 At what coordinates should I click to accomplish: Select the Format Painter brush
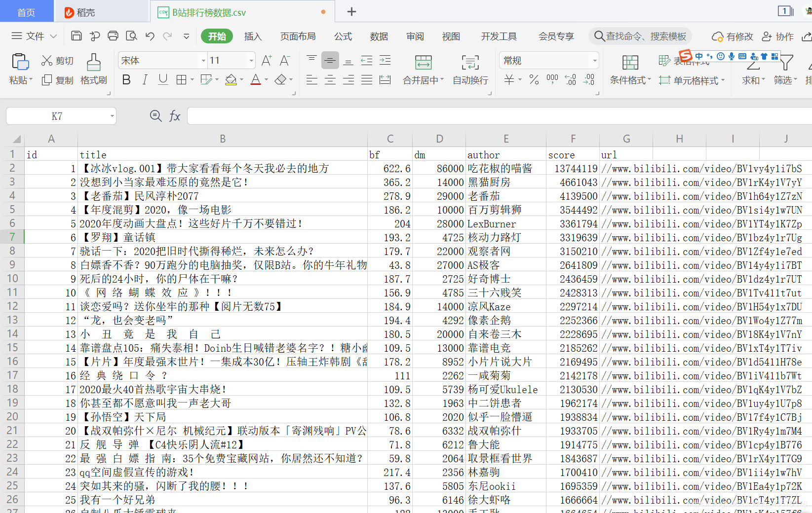93,63
